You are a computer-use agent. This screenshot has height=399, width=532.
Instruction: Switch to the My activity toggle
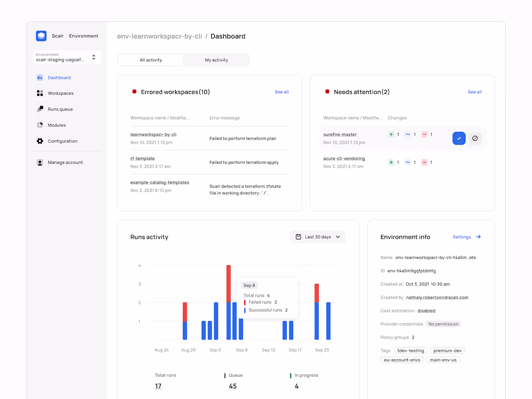point(217,59)
